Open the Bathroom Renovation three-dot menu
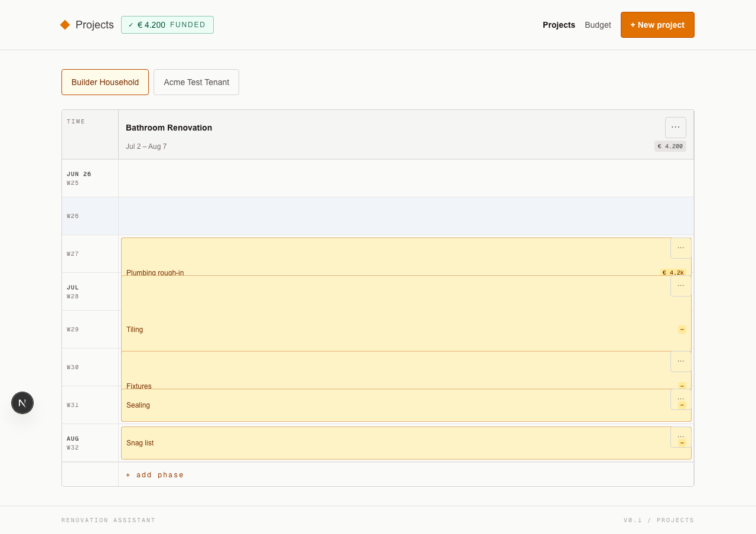 pyautogui.click(x=676, y=128)
